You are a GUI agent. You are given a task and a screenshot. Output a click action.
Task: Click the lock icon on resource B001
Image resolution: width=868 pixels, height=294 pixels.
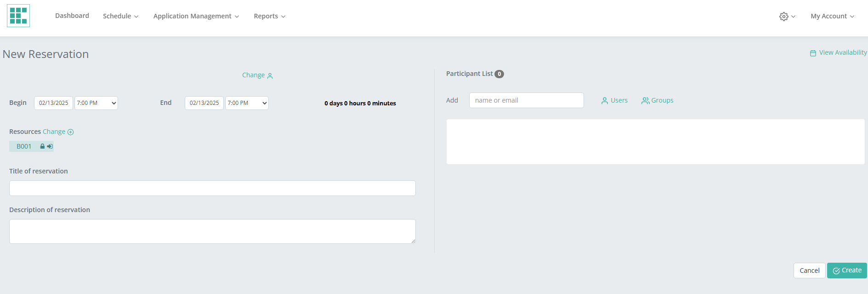42,146
